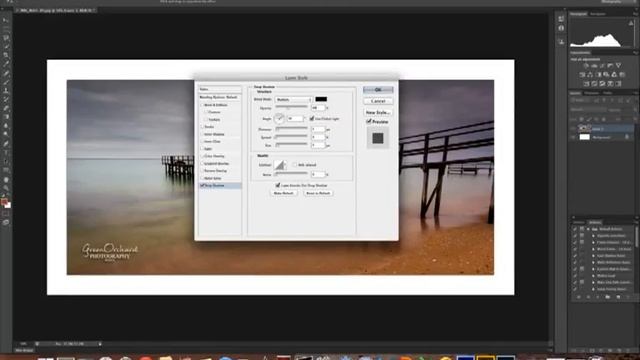Switch to the Channels tab
640x360 pixels.
(x=591, y=93)
